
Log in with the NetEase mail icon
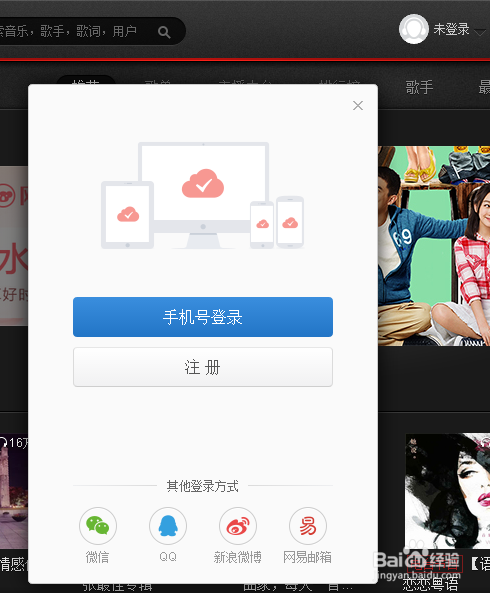(308, 526)
